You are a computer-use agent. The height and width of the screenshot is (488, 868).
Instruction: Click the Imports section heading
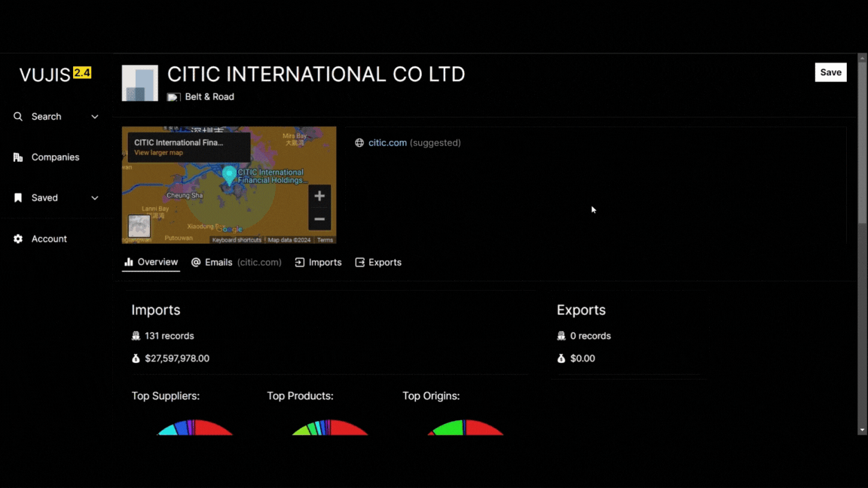(x=156, y=310)
